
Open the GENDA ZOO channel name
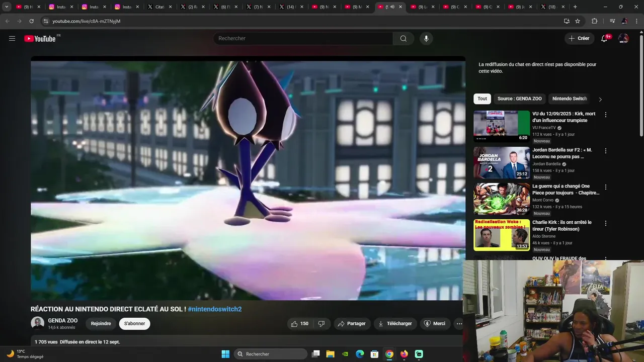pyautogui.click(x=63, y=320)
